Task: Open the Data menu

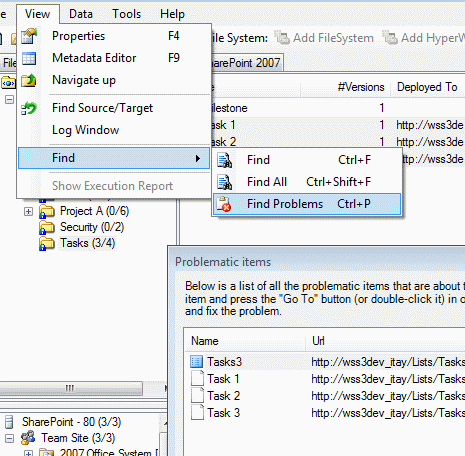Action: pos(81,14)
